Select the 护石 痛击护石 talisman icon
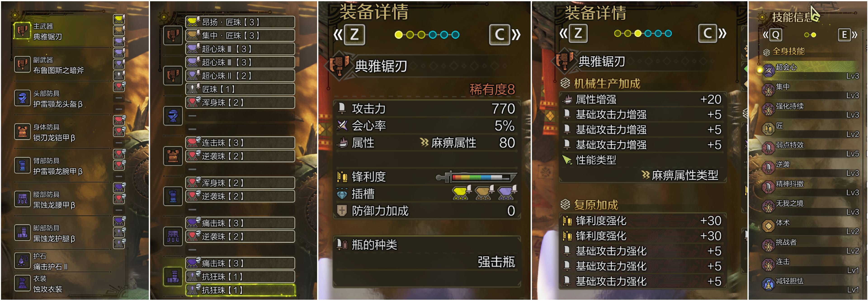The height and width of the screenshot is (301, 868). coord(22,261)
